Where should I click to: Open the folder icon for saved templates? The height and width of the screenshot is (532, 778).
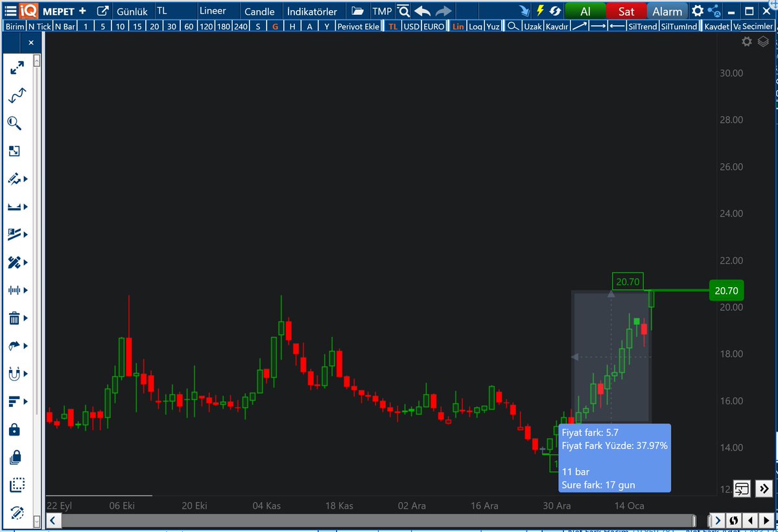click(x=357, y=11)
